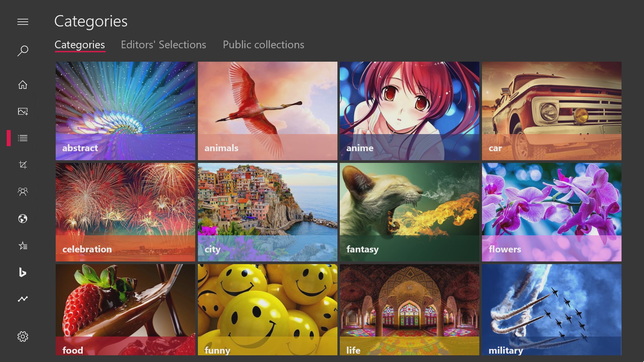
Task: Switch to Editors' Selections tab
Action: pos(163,45)
